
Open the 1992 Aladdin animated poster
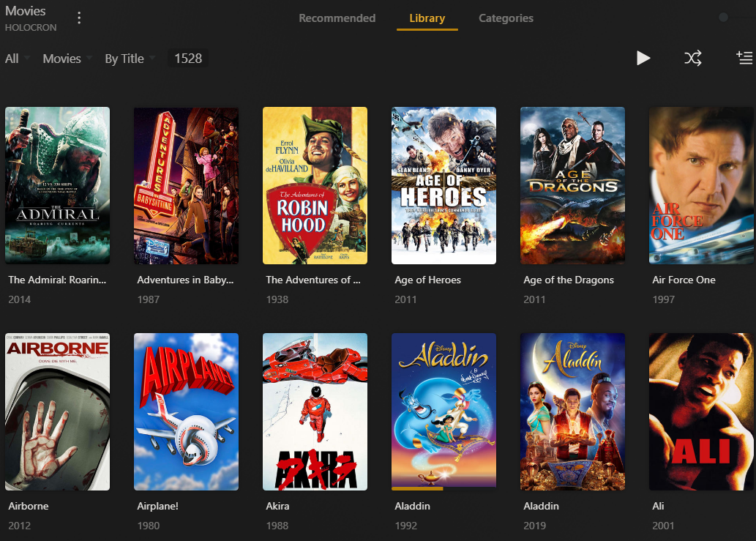click(x=444, y=411)
